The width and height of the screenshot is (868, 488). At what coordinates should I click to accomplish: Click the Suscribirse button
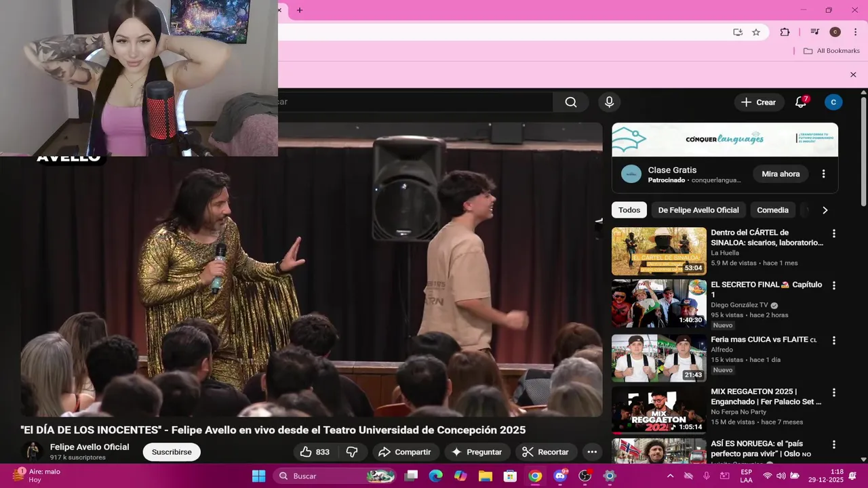[x=172, y=452]
